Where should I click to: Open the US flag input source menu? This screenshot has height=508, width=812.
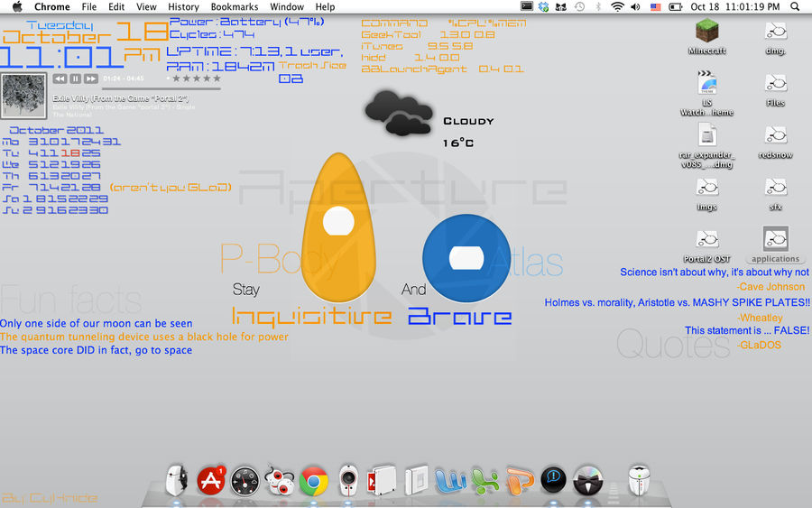pyautogui.click(x=656, y=6)
